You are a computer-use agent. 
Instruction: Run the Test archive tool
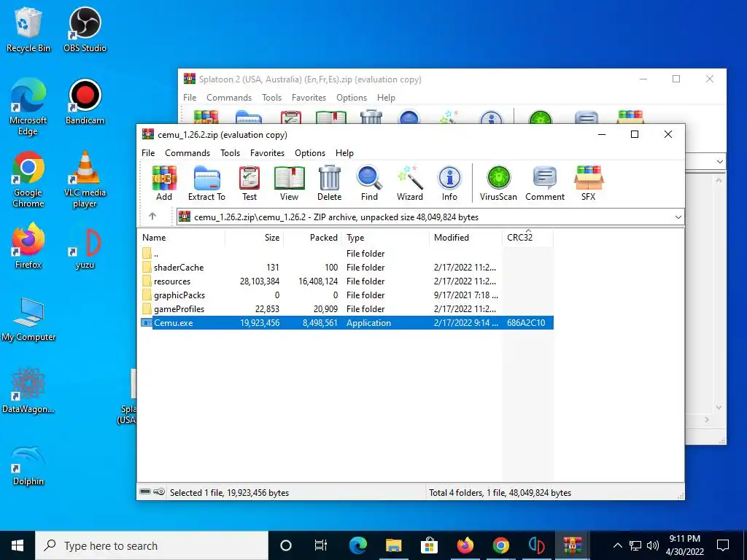249,183
